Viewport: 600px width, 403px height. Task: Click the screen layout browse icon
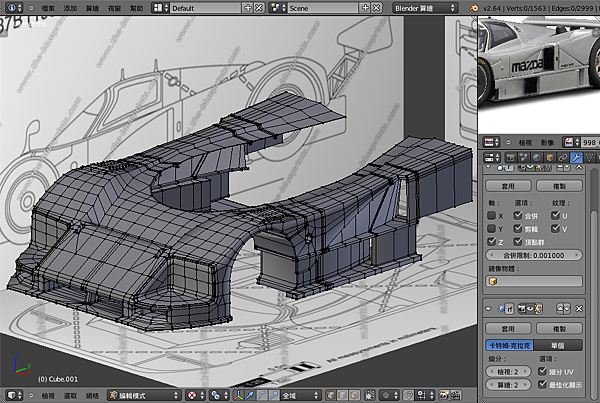(160, 8)
